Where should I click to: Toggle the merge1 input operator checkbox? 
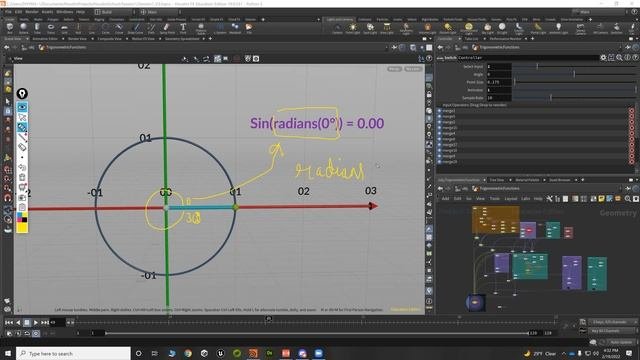[x=440, y=111]
